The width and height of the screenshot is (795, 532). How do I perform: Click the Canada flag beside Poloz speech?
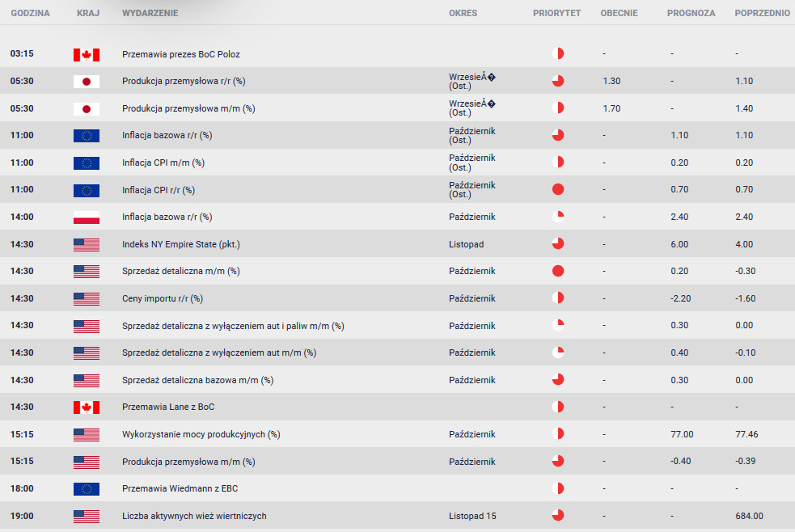pos(87,55)
